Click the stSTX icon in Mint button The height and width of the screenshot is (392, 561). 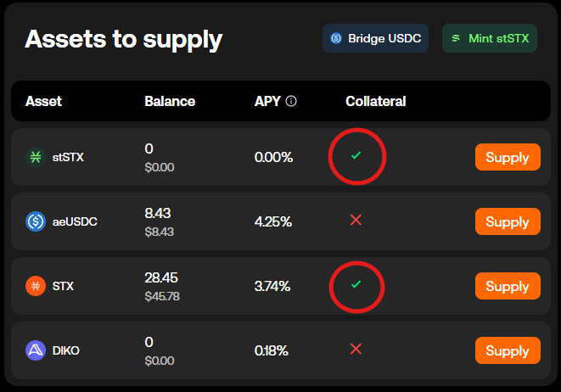point(456,38)
